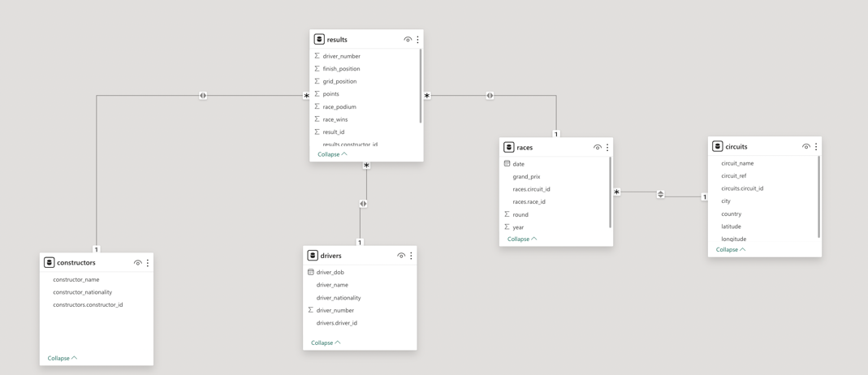Click sigma icon next to round
This screenshot has width=868, height=375.
507,214
